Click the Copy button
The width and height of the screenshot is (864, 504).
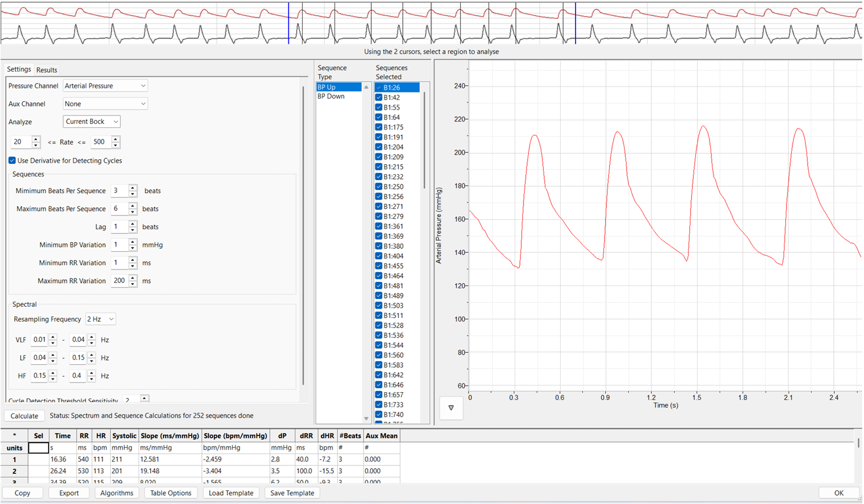pyautogui.click(x=23, y=493)
